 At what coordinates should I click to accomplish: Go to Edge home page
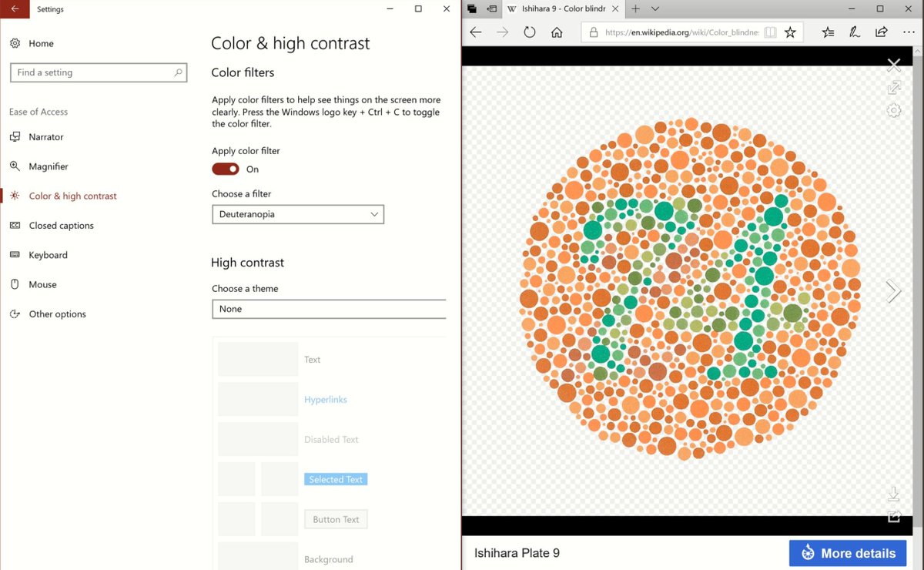tap(557, 32)
